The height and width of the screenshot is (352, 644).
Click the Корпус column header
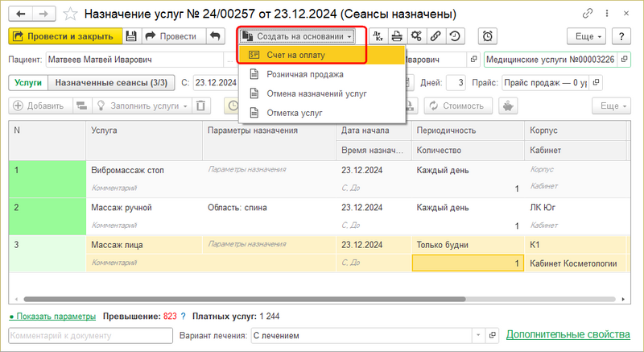(x=575, y=130)
